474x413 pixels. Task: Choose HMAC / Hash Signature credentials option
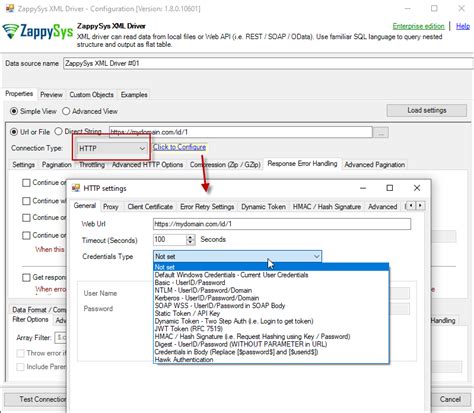point(271,337)
